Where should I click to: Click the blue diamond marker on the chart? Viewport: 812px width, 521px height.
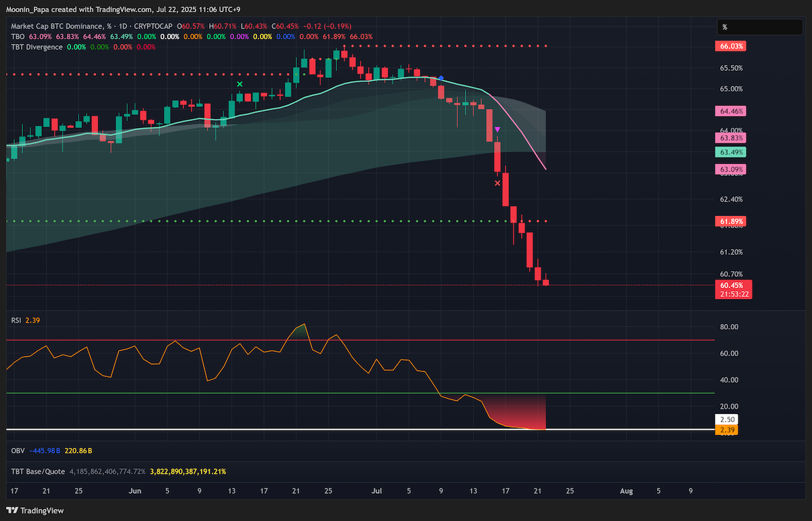click(x=441, y=78)
